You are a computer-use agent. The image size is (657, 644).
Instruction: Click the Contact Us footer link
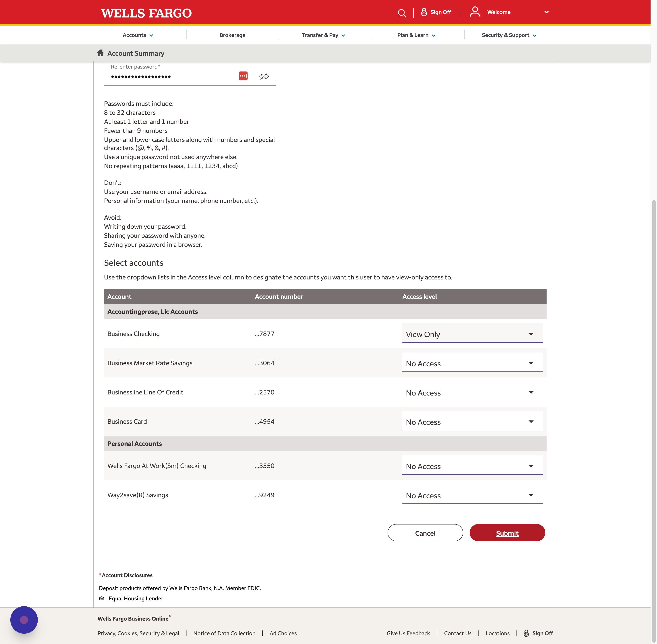pos(457,633)
